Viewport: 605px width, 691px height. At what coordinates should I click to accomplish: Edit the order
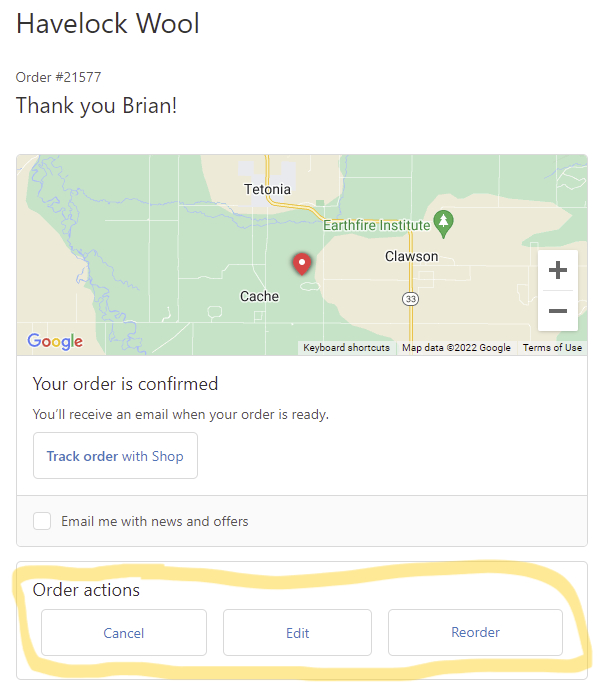tap(297, 633)
